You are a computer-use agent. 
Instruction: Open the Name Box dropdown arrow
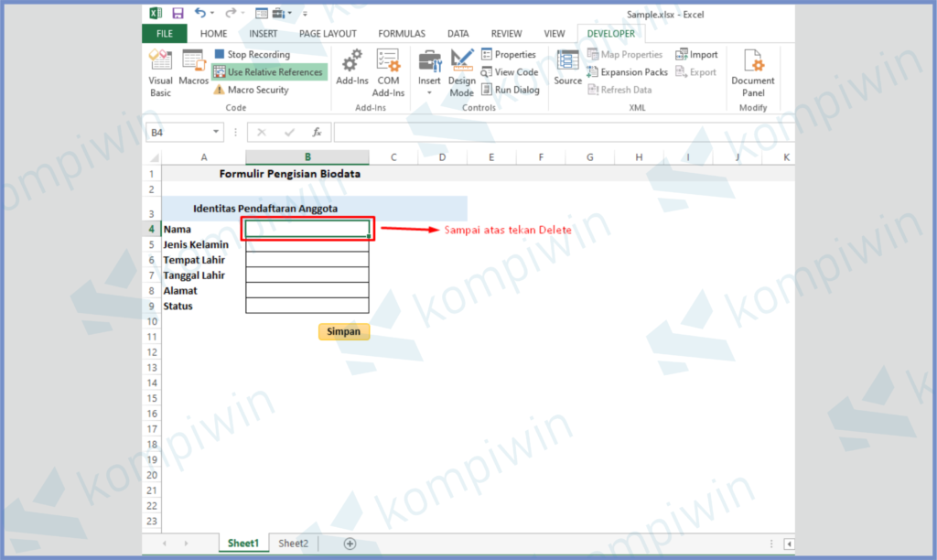pos(216,133)
